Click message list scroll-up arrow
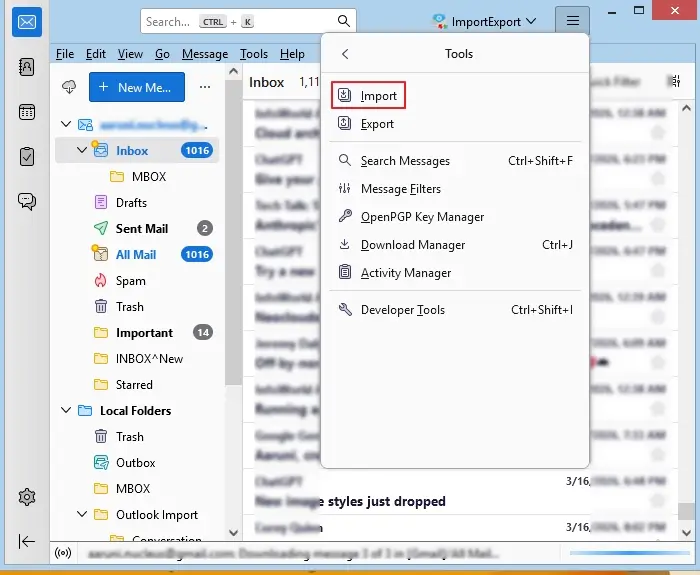Viewport: 700px width, 575px height. (x=686, y=108)
